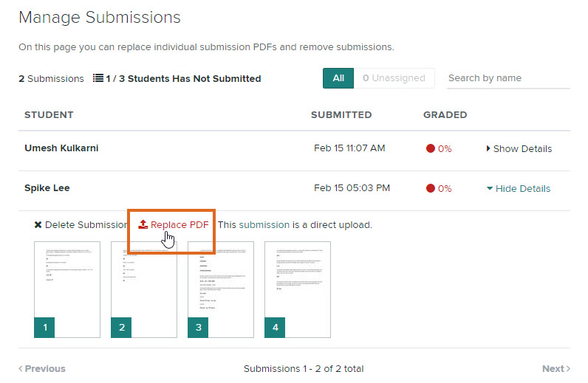
Task: Select the All filter button
Action: [338, 78]
